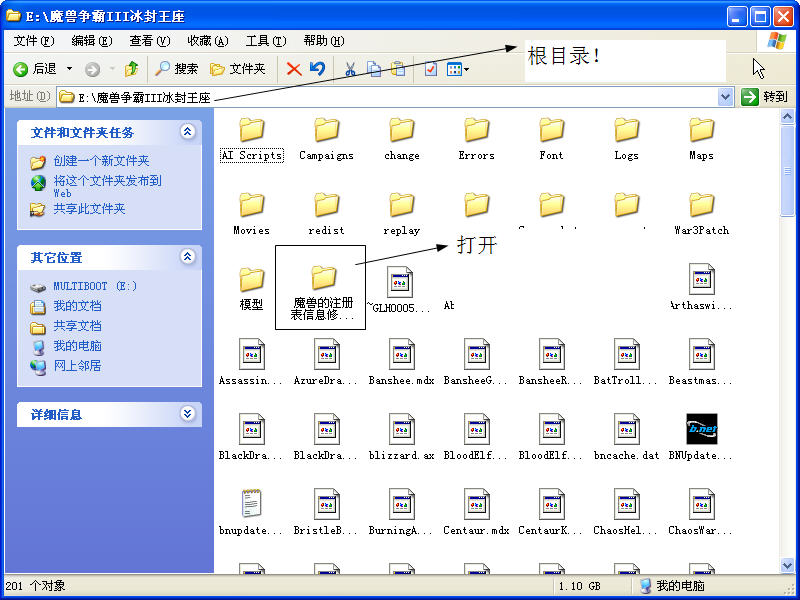800x600 pixels.
Task: Click the red Delete X toolbar icon
Action: pos(294,69)
